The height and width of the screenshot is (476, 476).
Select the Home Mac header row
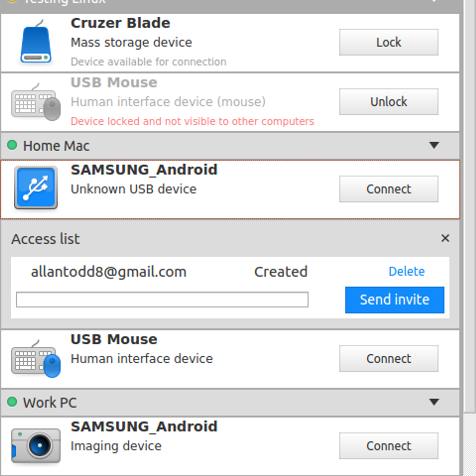(x=208, y=146)
